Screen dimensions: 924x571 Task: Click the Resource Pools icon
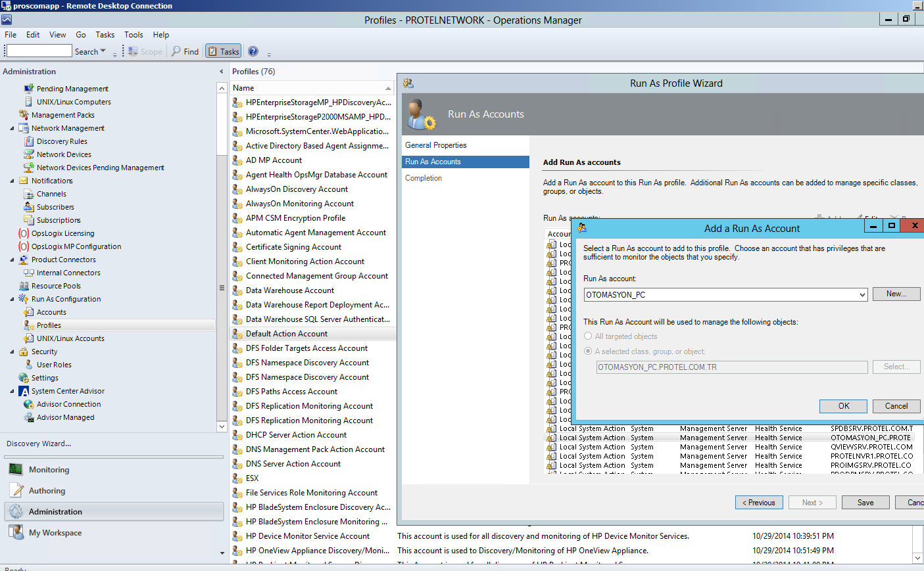pyautogui.click(x=24, y=286)
